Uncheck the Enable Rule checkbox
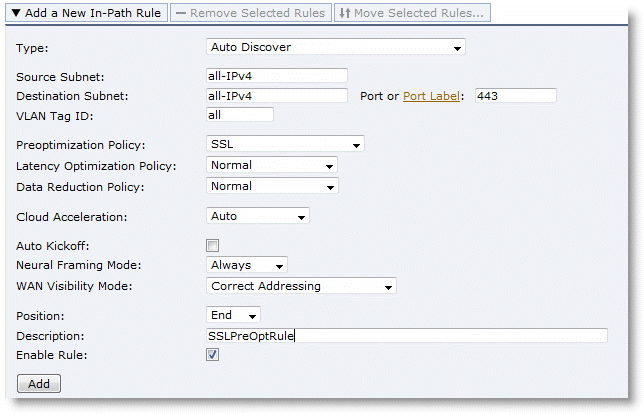 click(212, 355)
